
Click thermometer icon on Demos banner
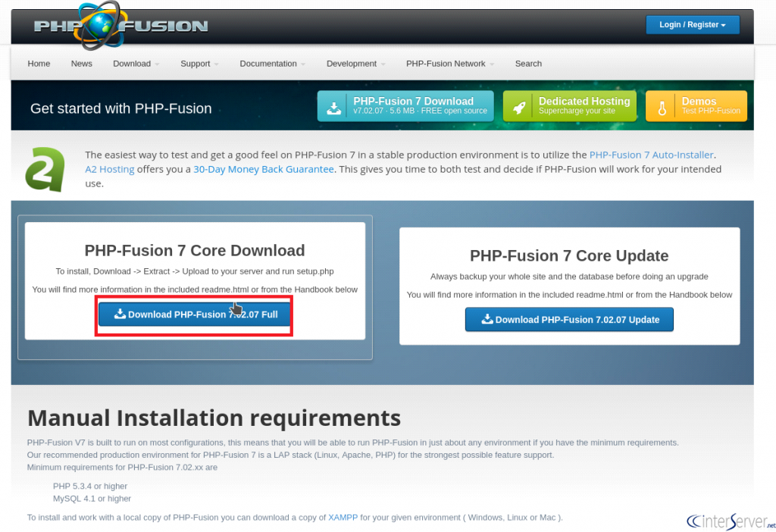662,108
